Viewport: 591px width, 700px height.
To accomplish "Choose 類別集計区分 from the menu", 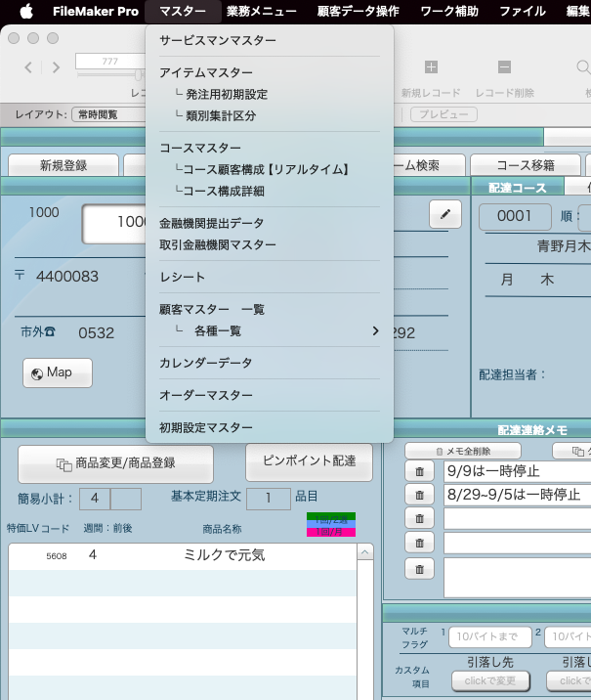I will click(x=270, y=115).
